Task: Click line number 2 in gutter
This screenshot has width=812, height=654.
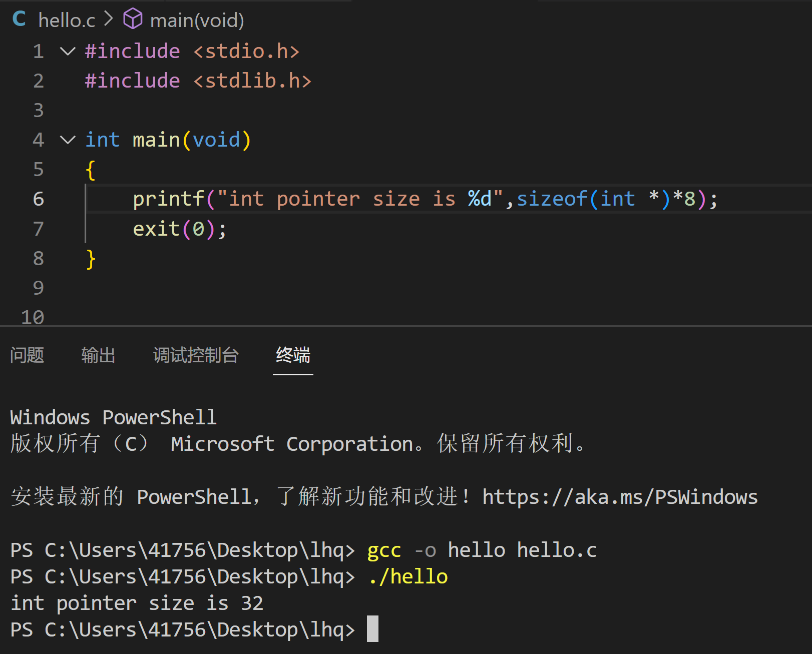Action: pos(39,81)
